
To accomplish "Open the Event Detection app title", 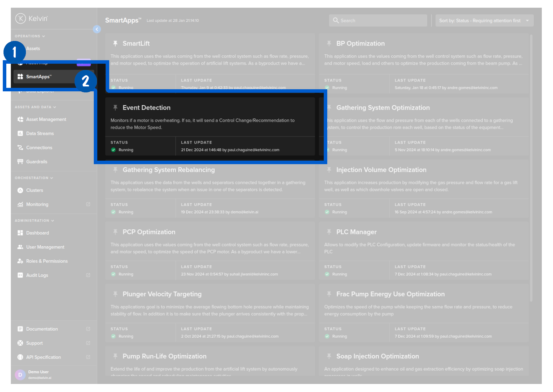I will tap(146, 108).
